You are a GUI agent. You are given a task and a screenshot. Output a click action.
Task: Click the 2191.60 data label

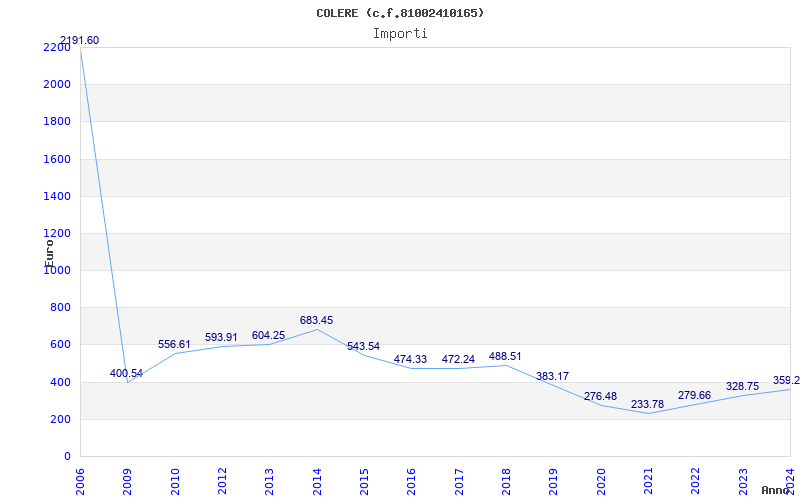click(x=80, y=41)
